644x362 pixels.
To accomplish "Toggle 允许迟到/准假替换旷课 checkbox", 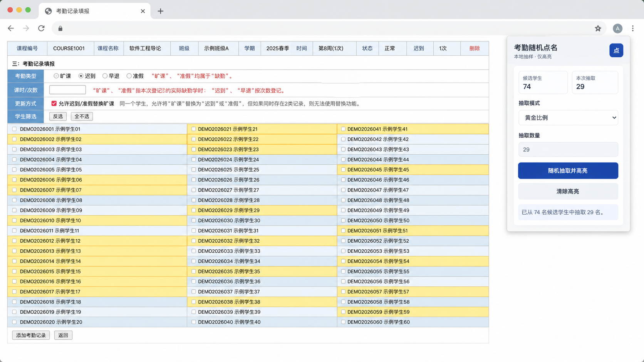I will click(x=54, y=103).
